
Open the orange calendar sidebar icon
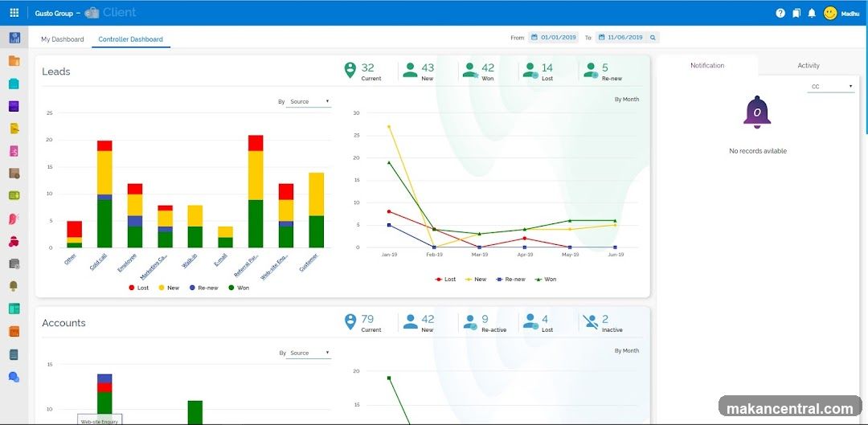14,332
